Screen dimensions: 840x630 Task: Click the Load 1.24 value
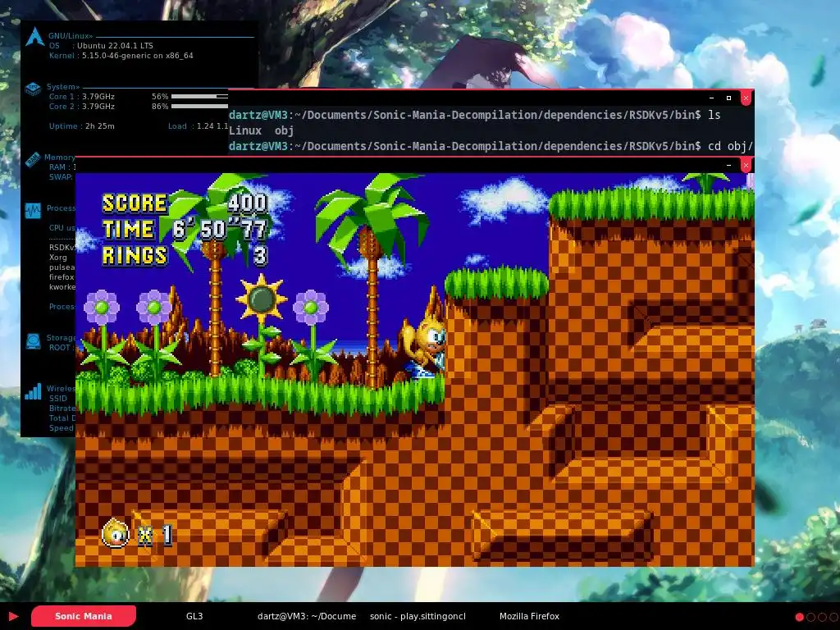click(205, 126)
